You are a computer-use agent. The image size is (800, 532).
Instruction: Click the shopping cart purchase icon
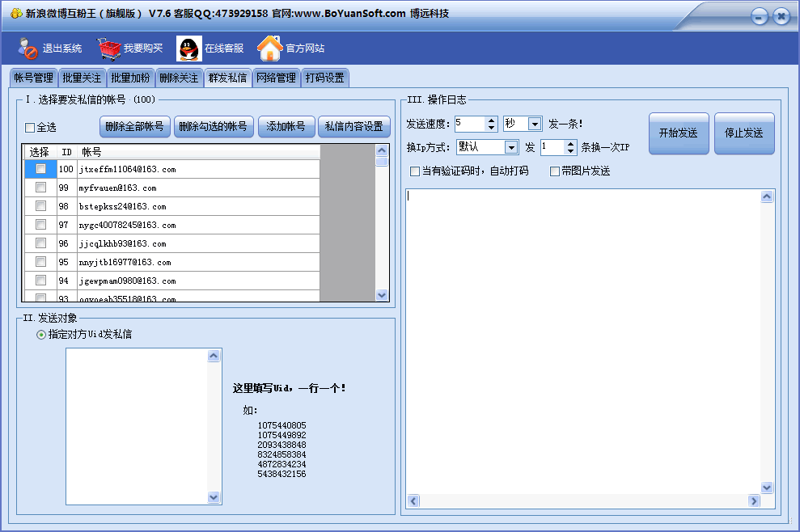[109, 49]
